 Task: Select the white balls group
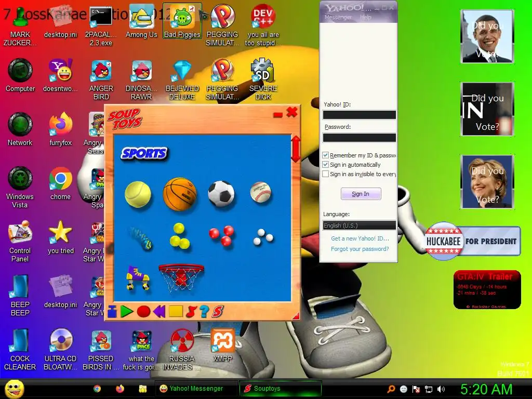pyautogui.click(x=263, y=237)
